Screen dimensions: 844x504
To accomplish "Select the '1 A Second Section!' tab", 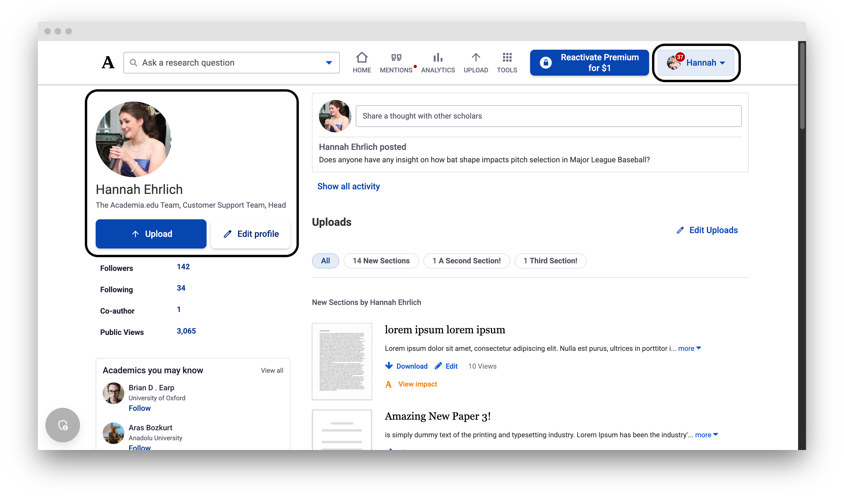I will click(466, 261).
